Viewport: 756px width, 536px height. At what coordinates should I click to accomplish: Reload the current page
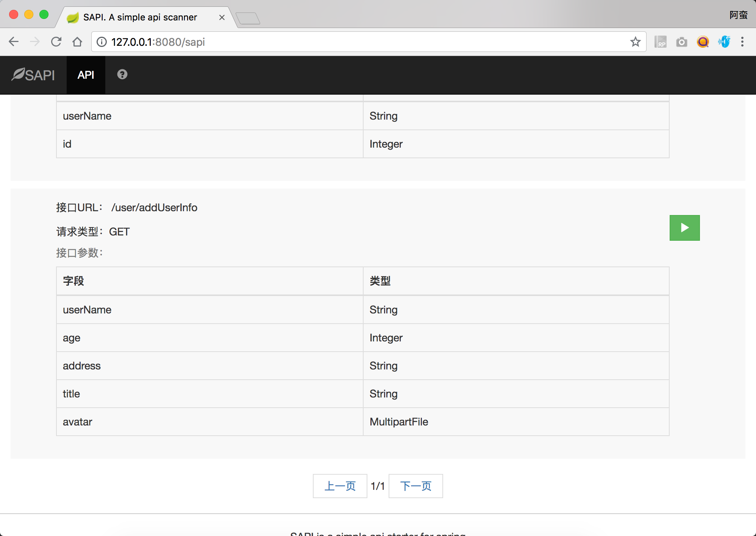[x=56, y=42]
